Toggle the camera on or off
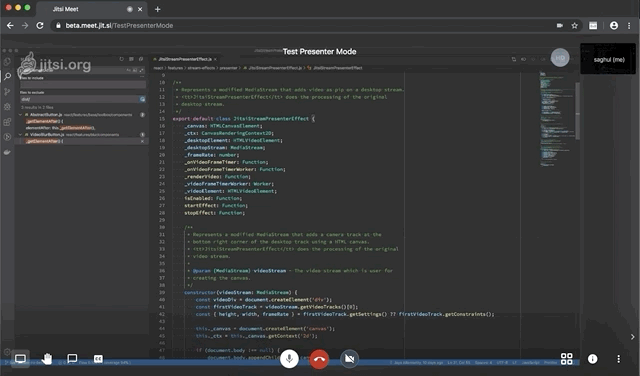640x376 pixels. 349,359
